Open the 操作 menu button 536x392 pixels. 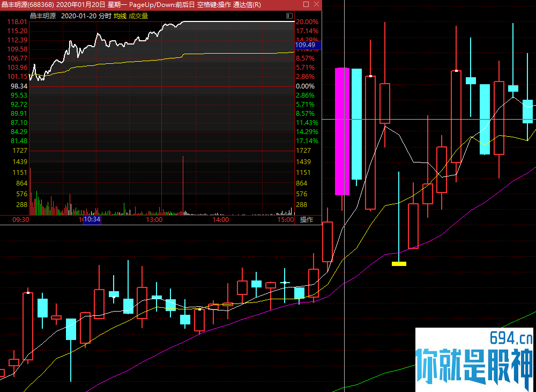tap(307, 220)
